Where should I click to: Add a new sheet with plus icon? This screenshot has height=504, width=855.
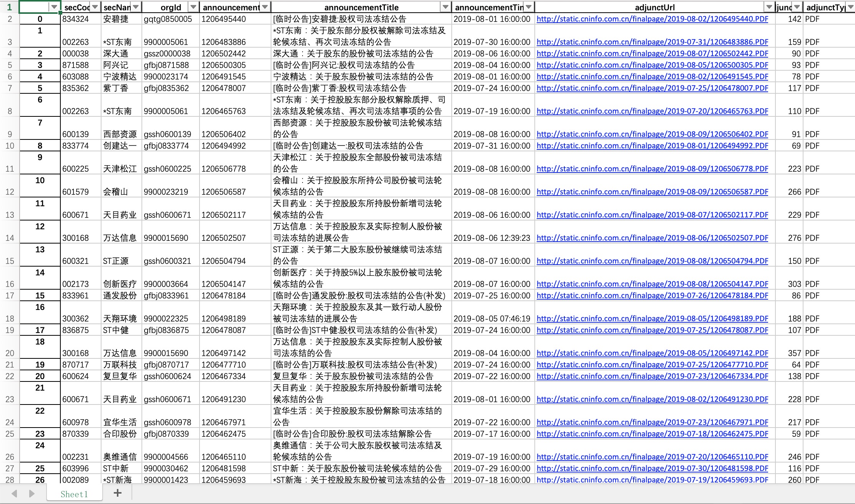[x=118, y=493]
